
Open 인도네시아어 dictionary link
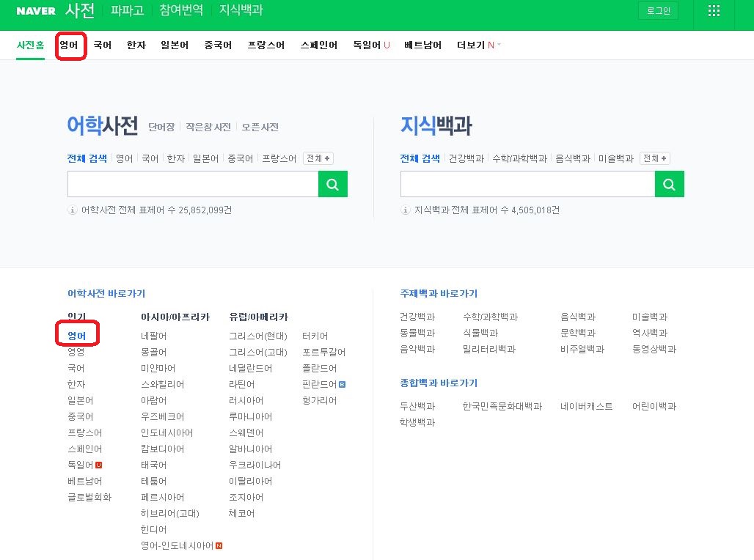coord(166,432)
